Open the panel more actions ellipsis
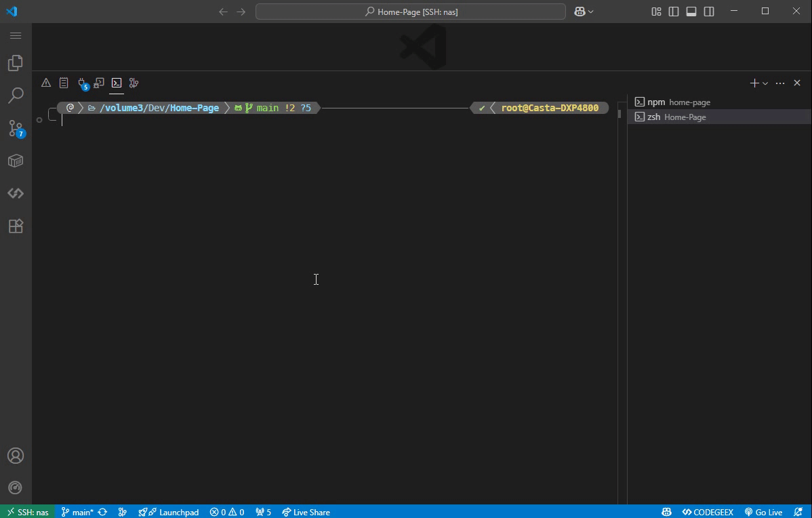 [780, 83]
